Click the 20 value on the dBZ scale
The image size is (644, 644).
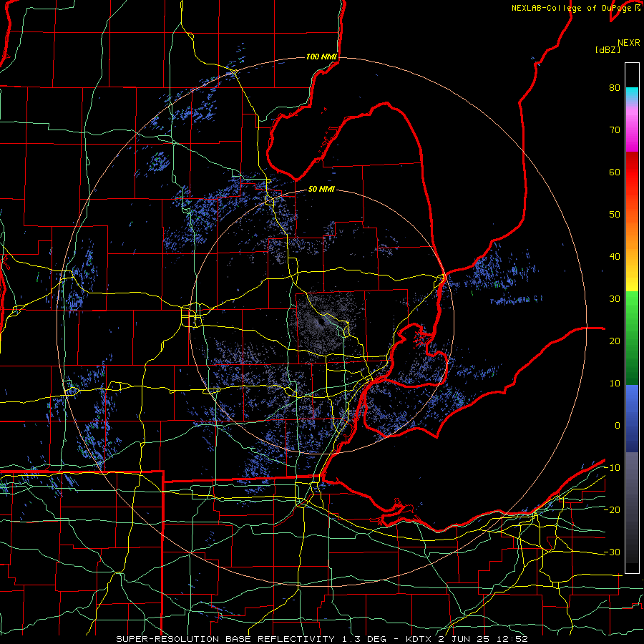[615, 341]
